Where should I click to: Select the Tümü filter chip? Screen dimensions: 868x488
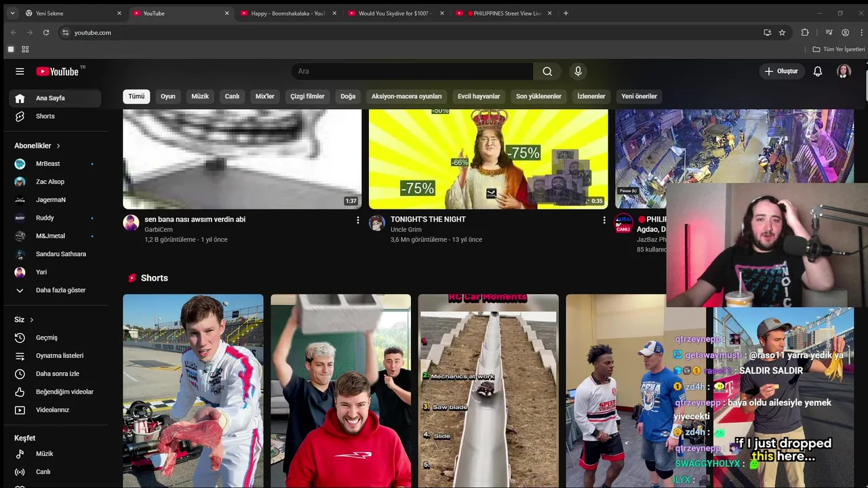tap(136, 96)
